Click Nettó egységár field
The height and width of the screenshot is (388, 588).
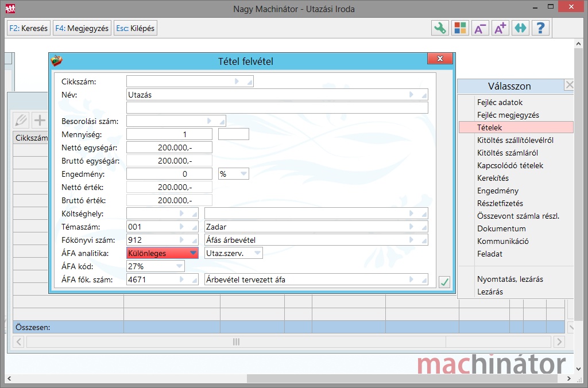(x=169, y=148)
